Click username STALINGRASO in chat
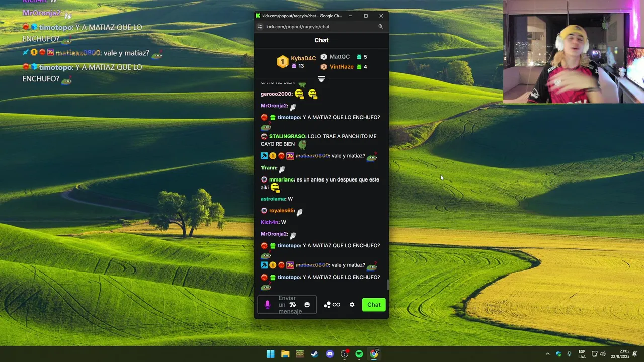This screenshot has height=362, width=644. (287, 136)
